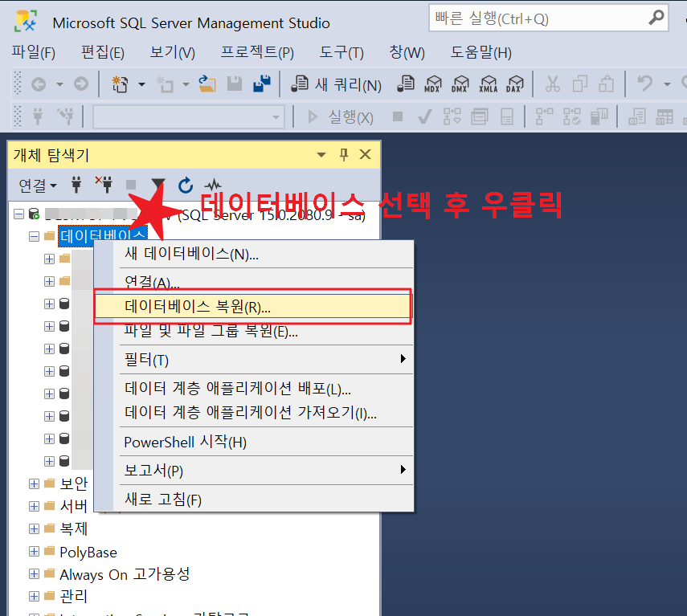Collapse the 데이터베이스 folder node
Image resolution: width=687 pixels, height=616 pixels.
(x=35, y=236)
